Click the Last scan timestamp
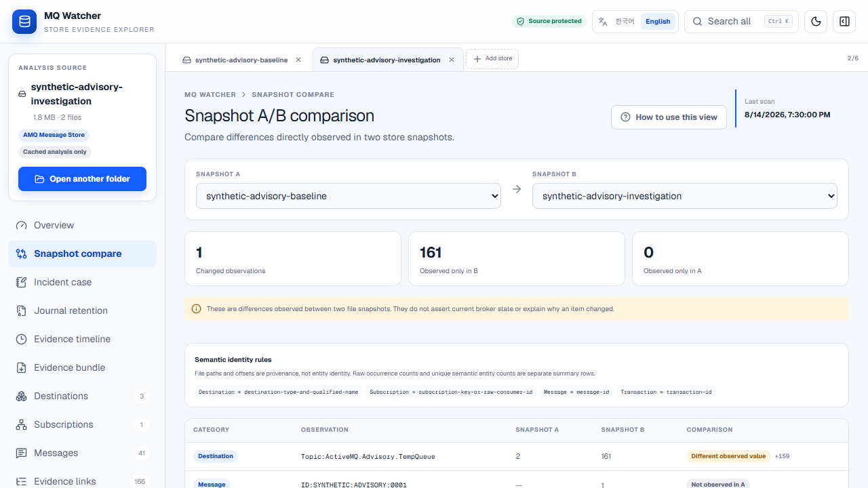 pos(787,115)
